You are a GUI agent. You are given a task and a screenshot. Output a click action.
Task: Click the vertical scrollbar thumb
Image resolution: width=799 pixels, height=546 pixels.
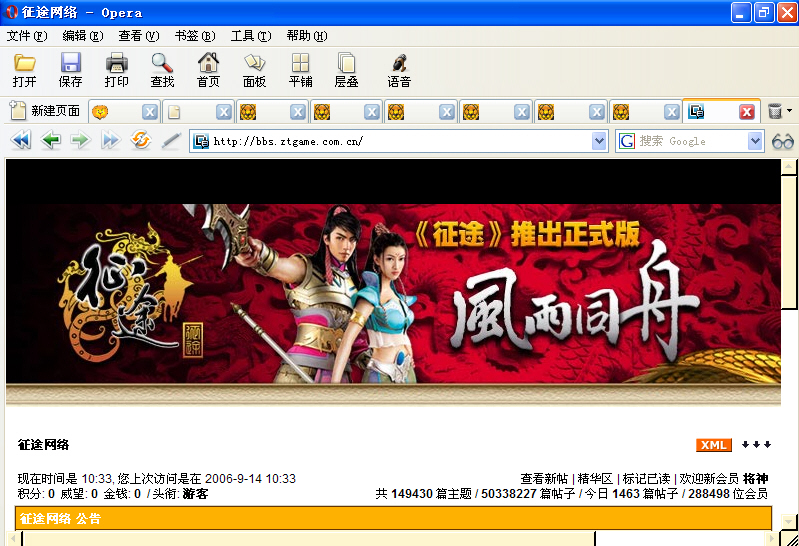(x=789, y=242)
